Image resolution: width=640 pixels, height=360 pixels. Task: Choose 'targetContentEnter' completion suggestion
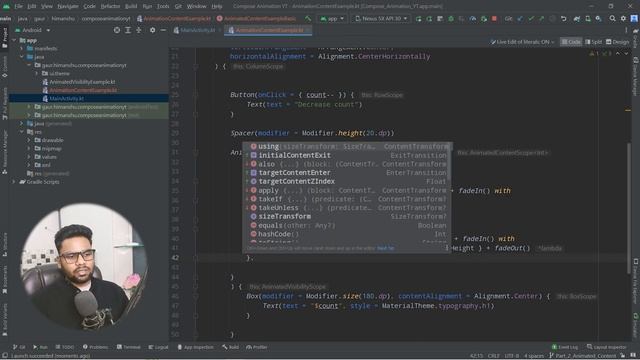click(x=347, y=173)
